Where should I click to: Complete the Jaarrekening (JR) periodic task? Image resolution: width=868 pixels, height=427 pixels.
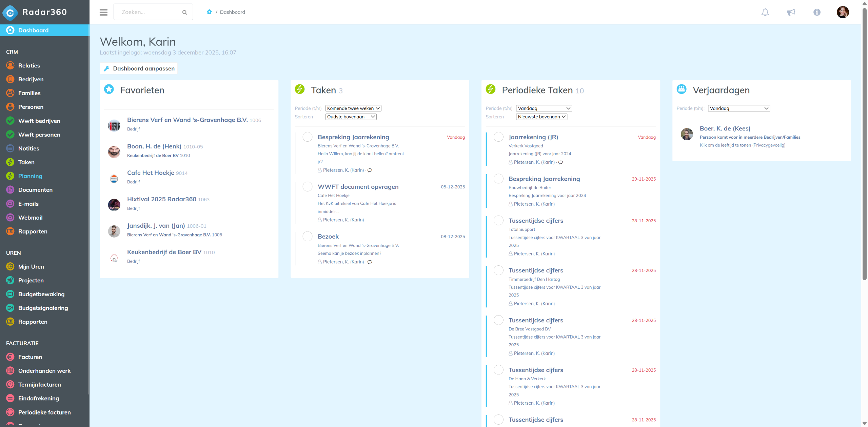tap(498, 137)
